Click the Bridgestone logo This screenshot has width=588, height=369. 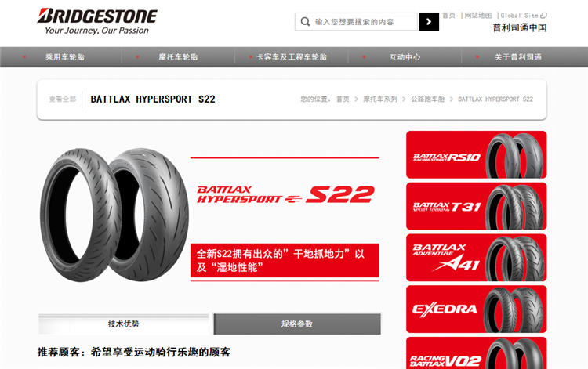(97, 21)
